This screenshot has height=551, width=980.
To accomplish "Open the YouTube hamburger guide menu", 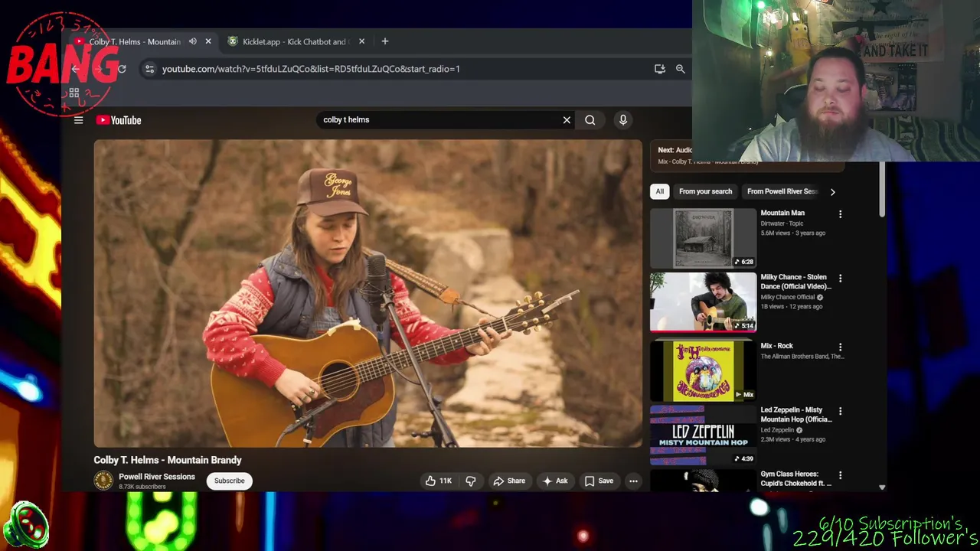I will coord(78,120).
